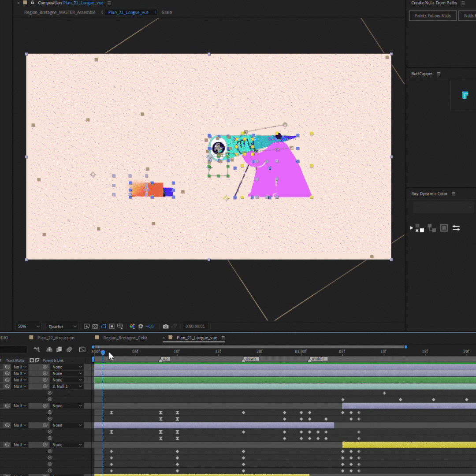Click the 0:00:00:01 timecode in viewer
Viewport: 476px width, 476px height.
click(195, 326)
